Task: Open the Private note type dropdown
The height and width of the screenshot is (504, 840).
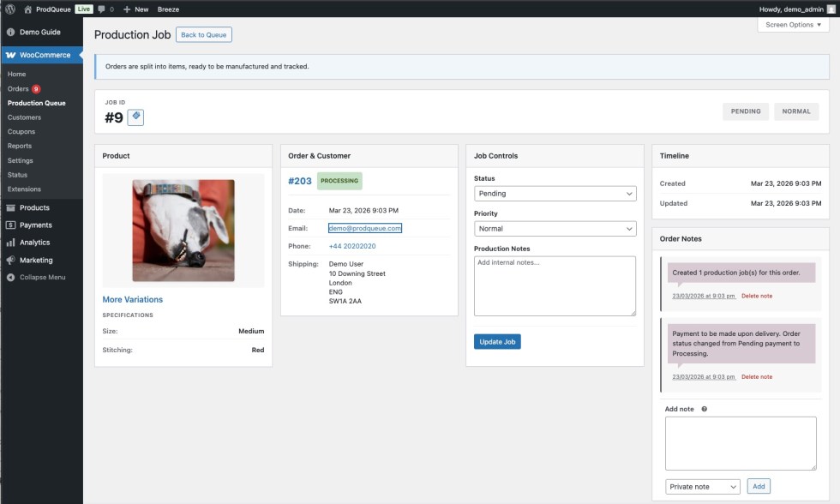Action: (702, 487)
